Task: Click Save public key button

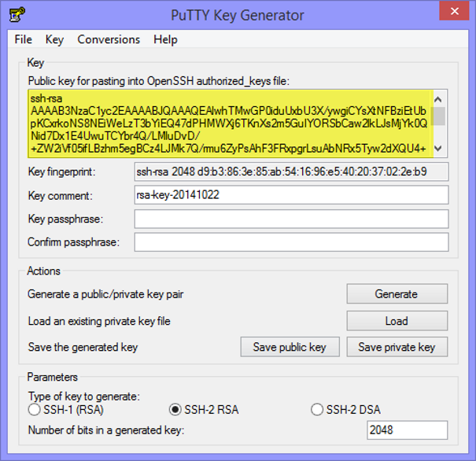Action: [x=290, y=347]
